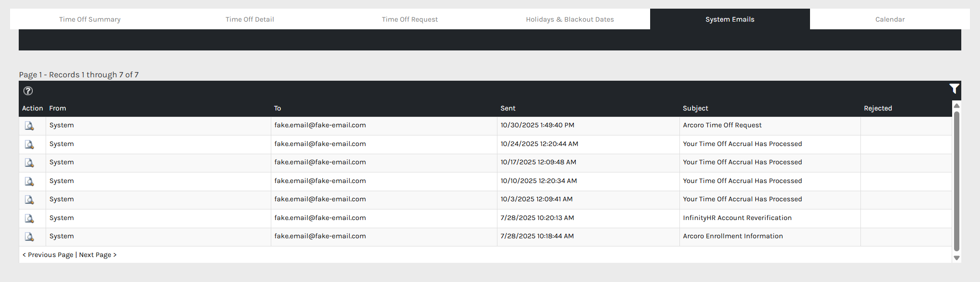Click the scrollbar up arrow

tap(956, 106)
